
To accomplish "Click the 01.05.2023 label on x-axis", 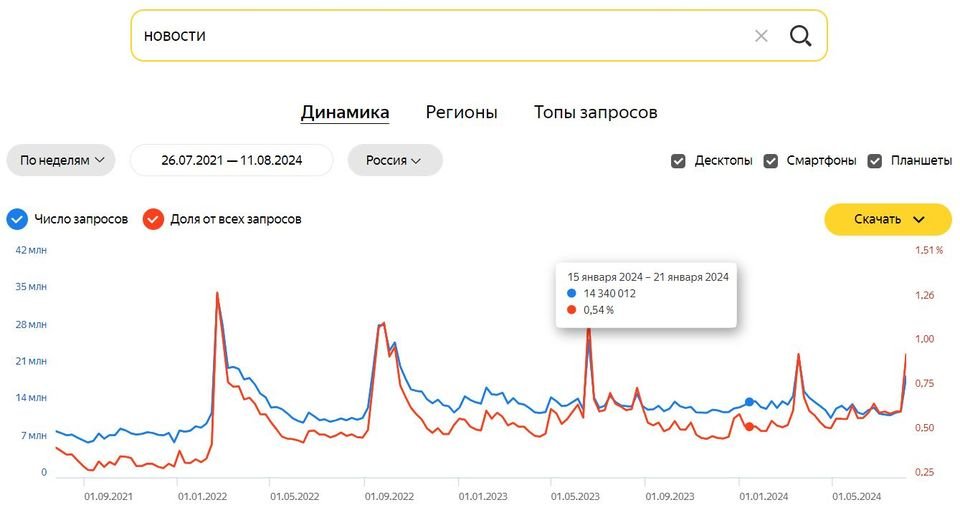I will tap(575, 495).
